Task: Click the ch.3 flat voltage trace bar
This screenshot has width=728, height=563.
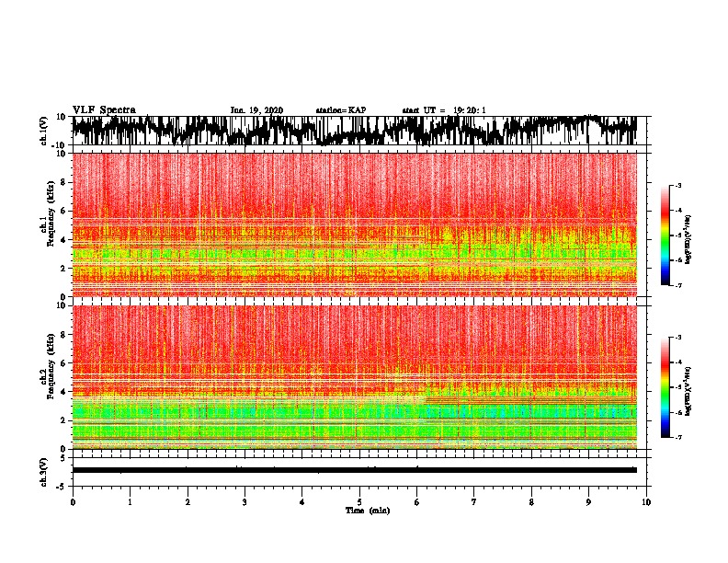Action: pyautogui.click(x=355, y=470)
